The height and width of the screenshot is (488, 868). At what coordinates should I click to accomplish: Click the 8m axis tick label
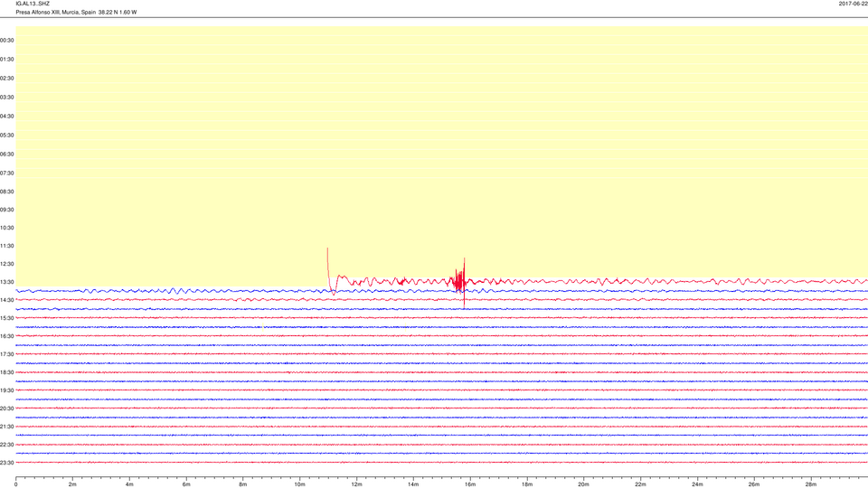click(x=243, y=484)
